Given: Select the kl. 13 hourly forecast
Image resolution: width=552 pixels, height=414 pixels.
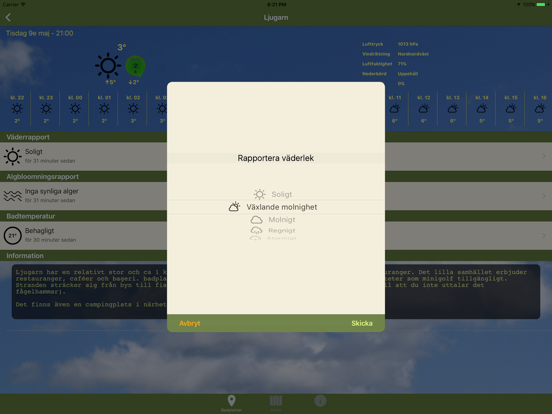Looking at the screenshot, I should coord(453,109).
